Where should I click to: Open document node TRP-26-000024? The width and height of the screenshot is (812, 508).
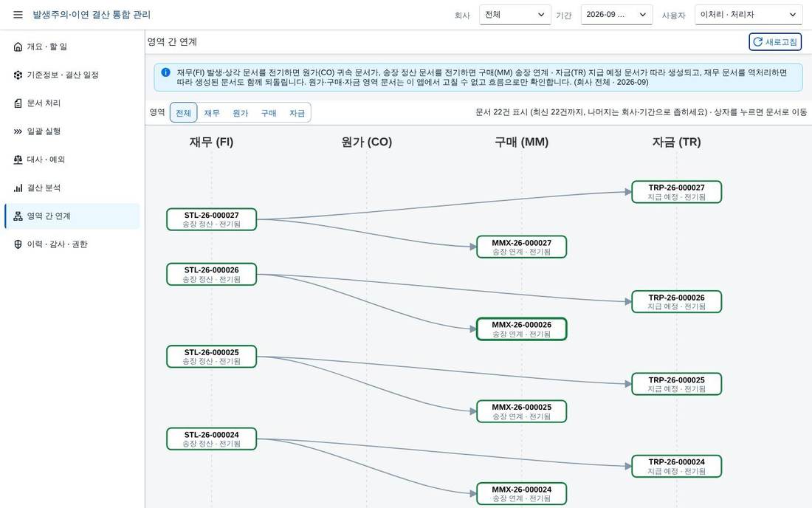point(676,467)
